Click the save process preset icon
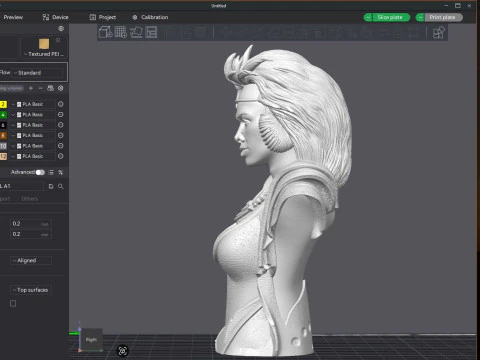This screenshot has height=360, width=480. tap(51, 186)
